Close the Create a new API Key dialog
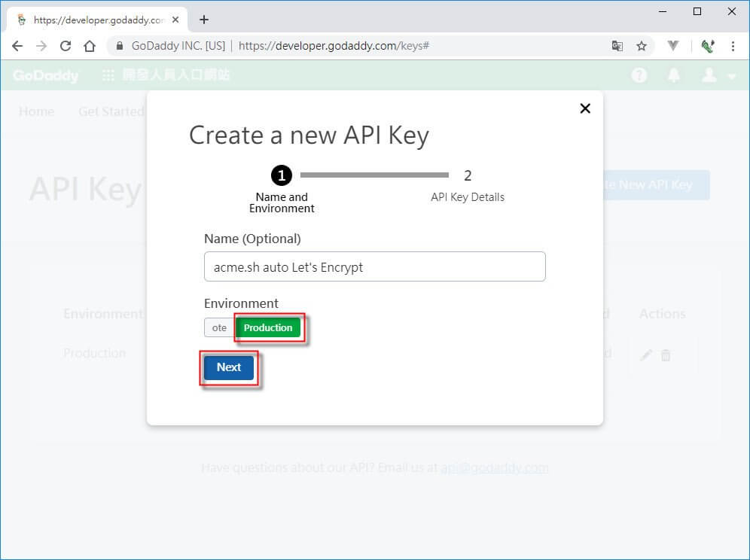Screen dimensions: 750x560 [585, 108]
